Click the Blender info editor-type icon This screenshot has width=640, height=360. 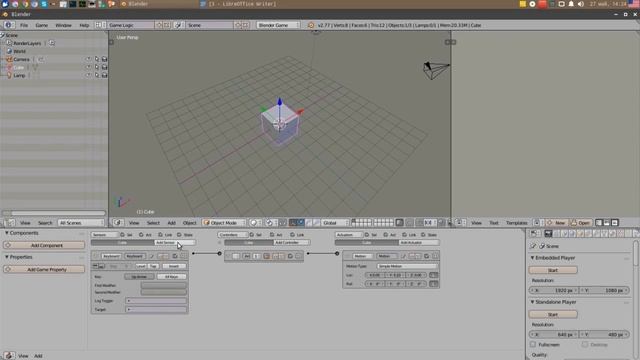pyautogui.click(x=8, y=25)
